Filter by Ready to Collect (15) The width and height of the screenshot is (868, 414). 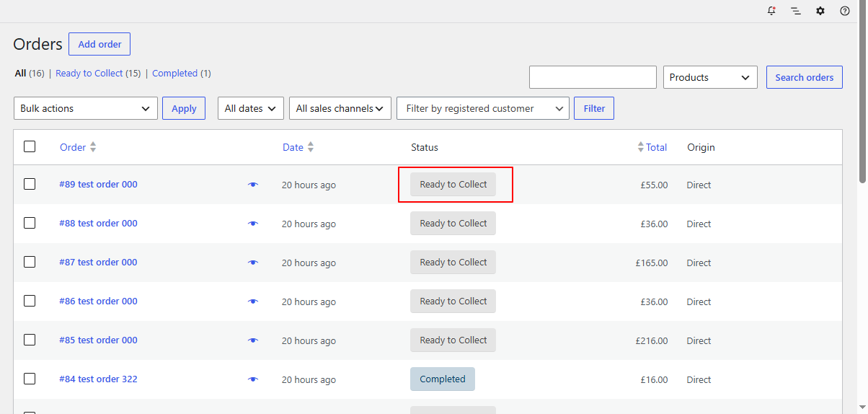(x=98, y=74)
